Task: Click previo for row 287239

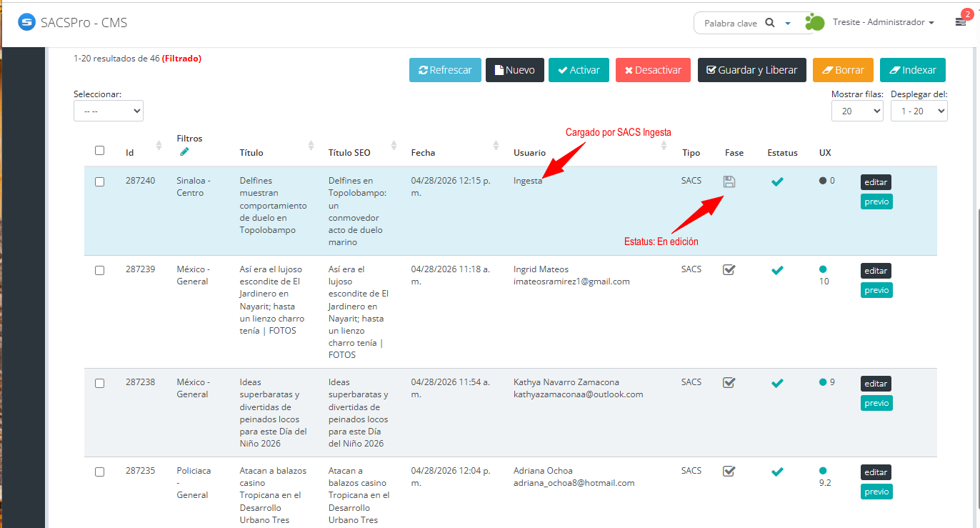Action: tap(876, 290)
